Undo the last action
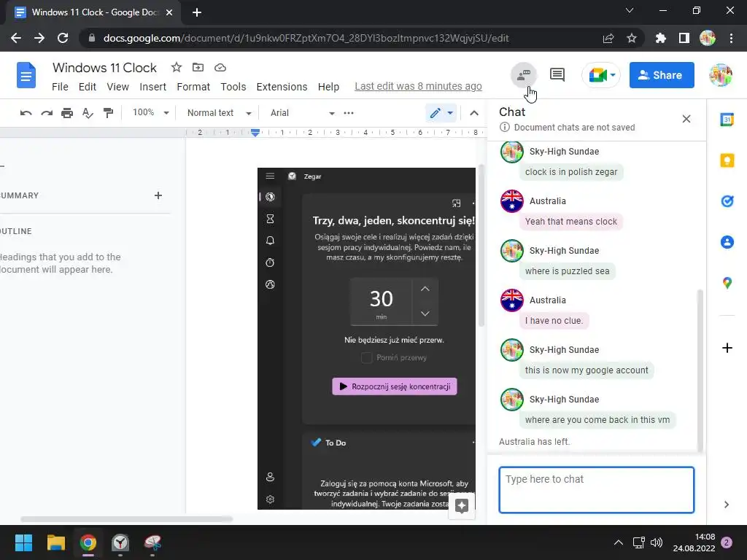Viewport: 747px width, 560px height. click(x=26, y=113)
